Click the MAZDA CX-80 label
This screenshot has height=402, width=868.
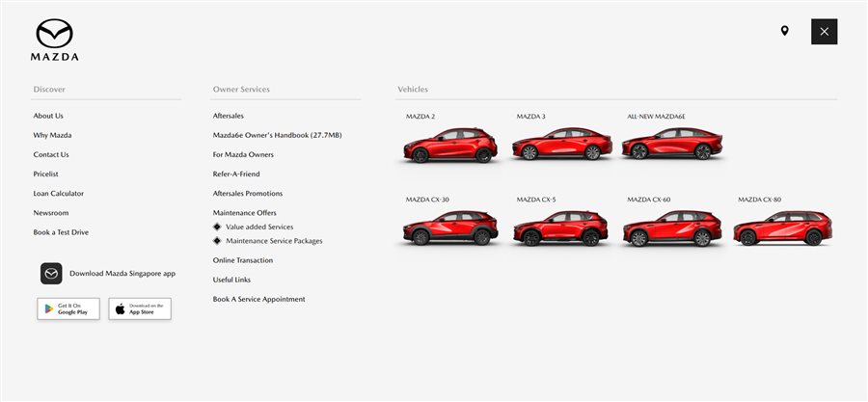760,200
